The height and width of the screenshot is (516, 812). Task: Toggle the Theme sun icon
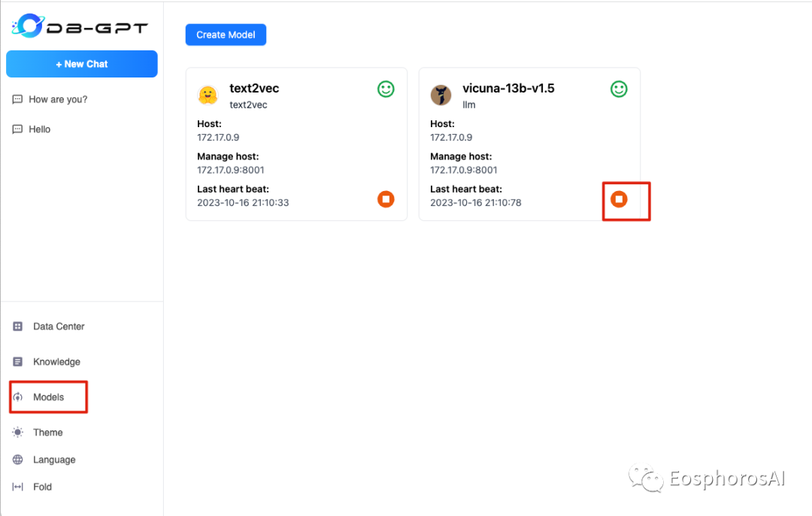[x=18, y=433]
